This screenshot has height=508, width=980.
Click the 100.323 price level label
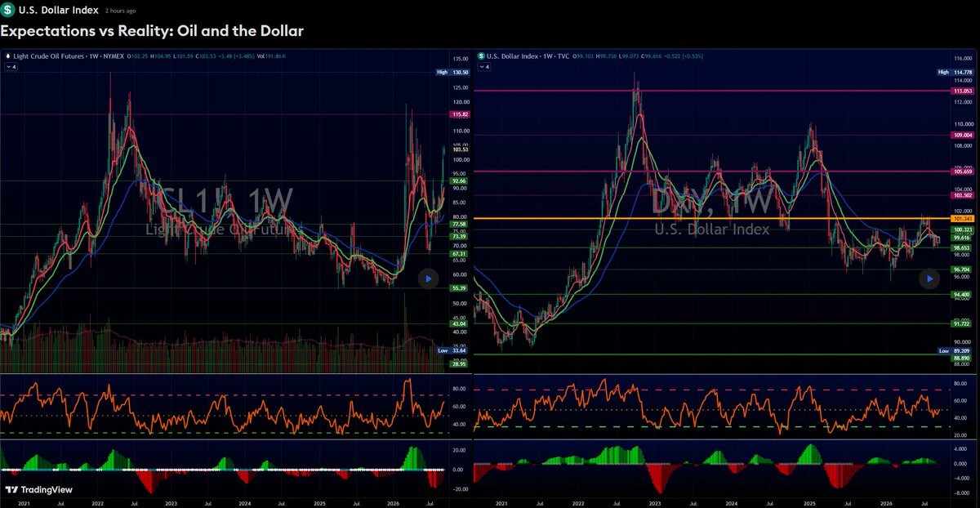(964, 230)
